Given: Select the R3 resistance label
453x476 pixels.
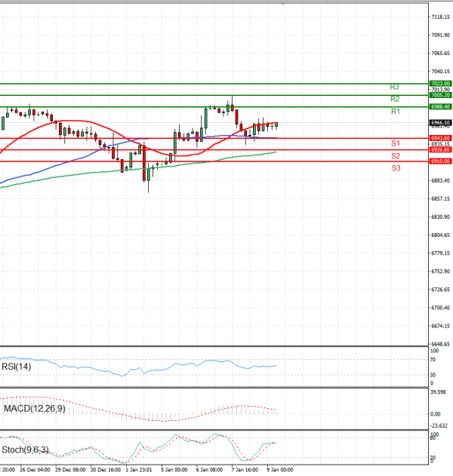Looking at the screenshot, I should click(395, 87).
